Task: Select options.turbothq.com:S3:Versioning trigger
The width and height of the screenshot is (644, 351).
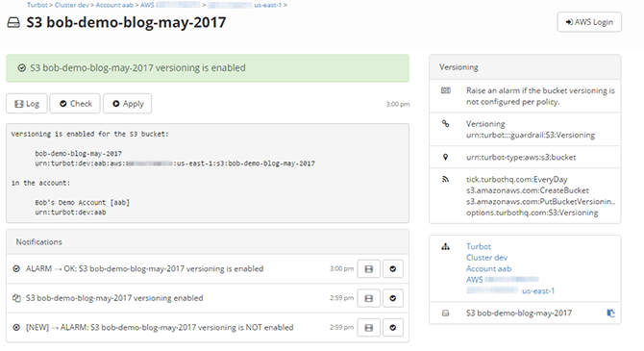Action: click(x=532, y=213)
